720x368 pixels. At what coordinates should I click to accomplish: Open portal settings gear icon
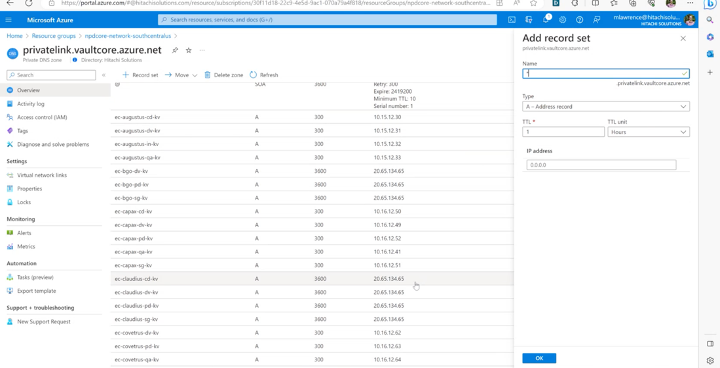coord(562,20)
